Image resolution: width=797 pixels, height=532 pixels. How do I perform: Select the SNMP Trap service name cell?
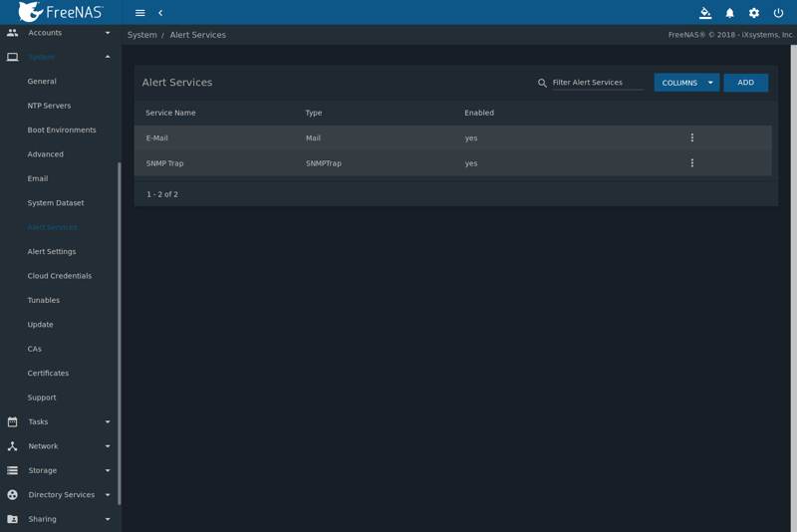164,163
